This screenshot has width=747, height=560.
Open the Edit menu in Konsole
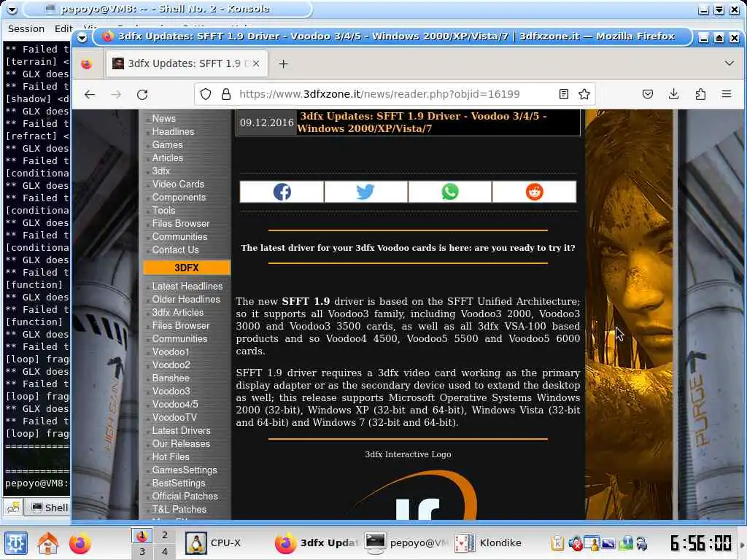coord(63,28)
